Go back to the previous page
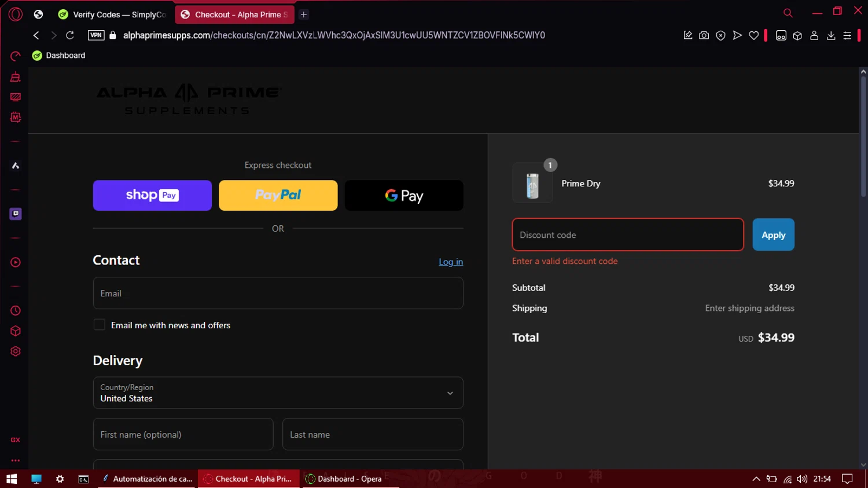The image size is (868, 488). pyautogui.click(x=36, y=35)
